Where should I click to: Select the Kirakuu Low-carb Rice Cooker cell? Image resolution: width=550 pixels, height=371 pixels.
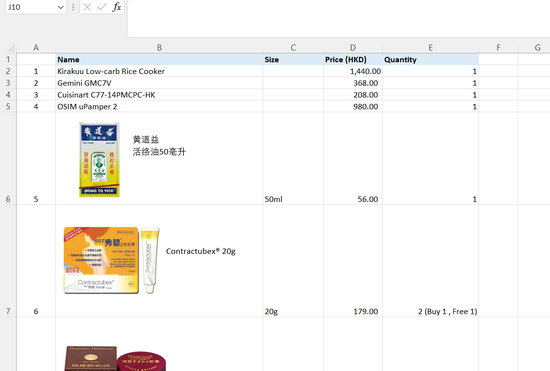coord(159,71)
